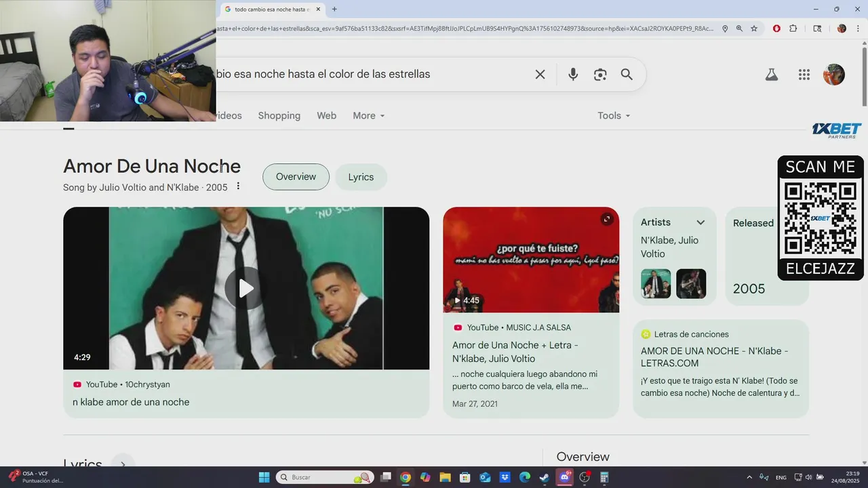868x488 pixels.
Task: Launch Steam from the taskbar
Action: tap(545, 477)
